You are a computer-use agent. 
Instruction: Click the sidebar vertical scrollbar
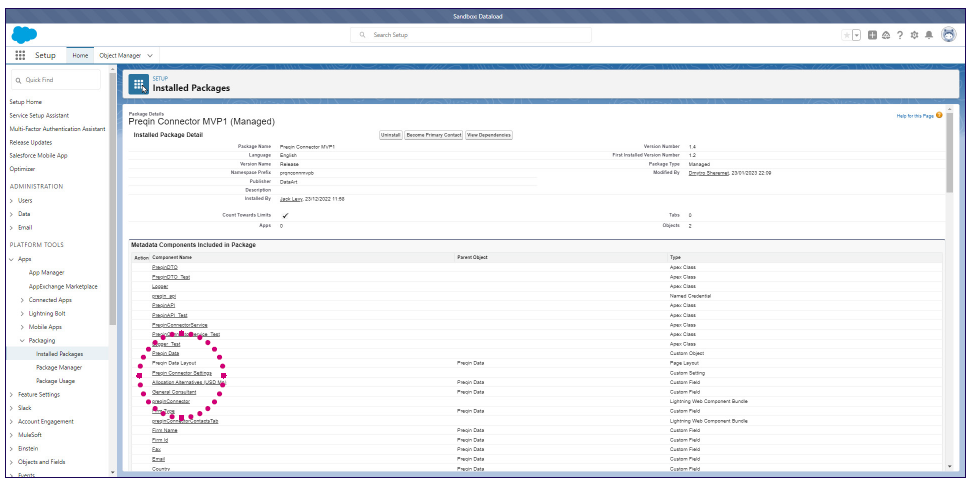point(113,199)
